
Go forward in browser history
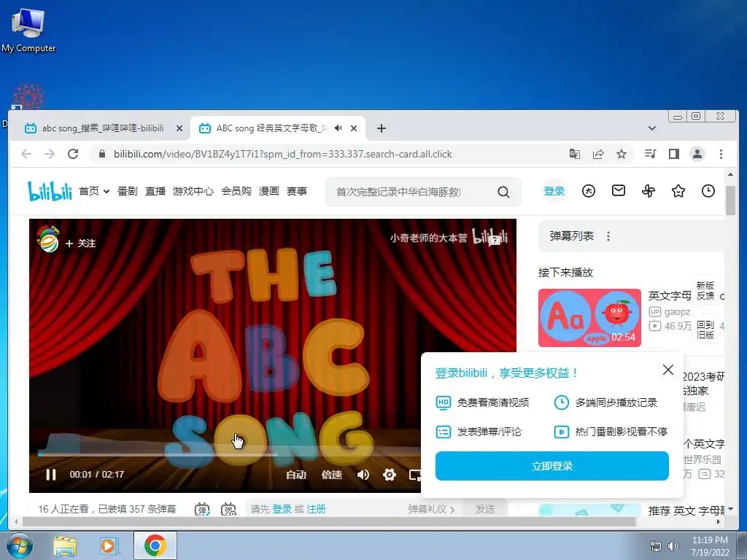[50, 154]
